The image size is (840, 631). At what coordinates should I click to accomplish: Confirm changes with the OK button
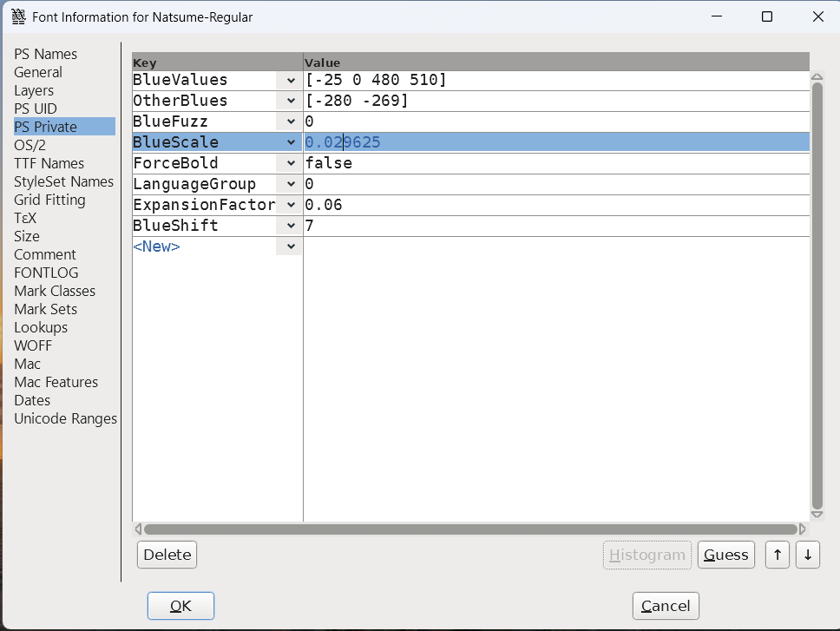180,605
